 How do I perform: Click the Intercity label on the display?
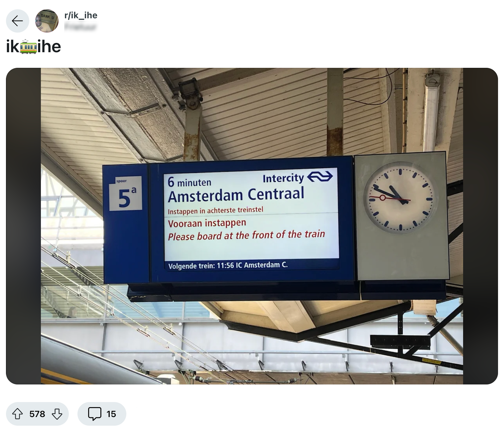(x=283, y=178)
